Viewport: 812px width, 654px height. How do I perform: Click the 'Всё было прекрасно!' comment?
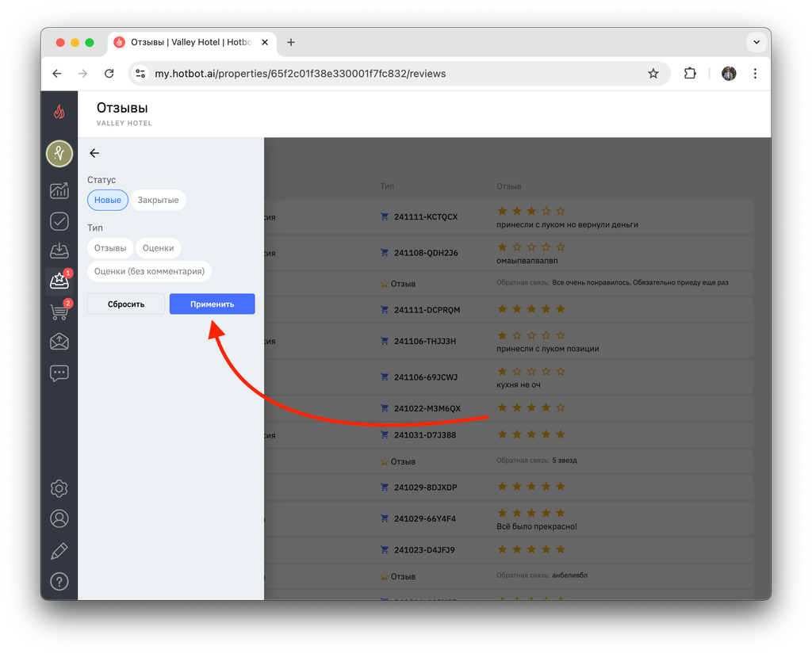[537, 526]
